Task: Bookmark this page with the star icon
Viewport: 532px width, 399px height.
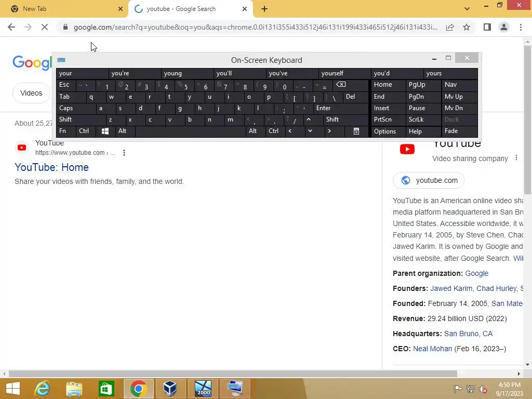Action: pos(467,27)
